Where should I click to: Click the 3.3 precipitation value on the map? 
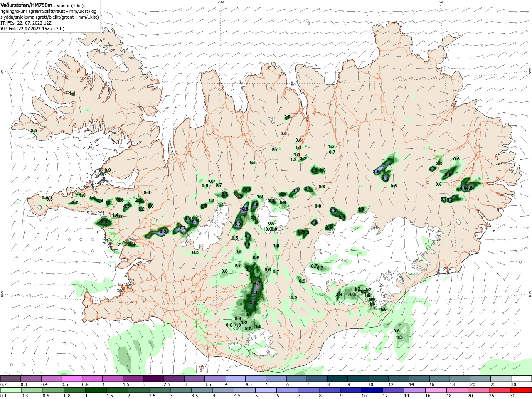pos(253,303)
